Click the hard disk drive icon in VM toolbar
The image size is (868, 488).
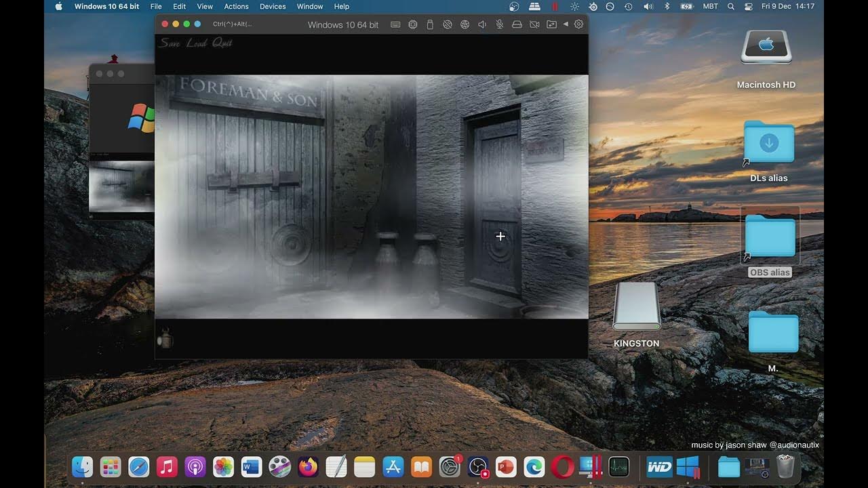pyautogui.click(x=517, y=24)
